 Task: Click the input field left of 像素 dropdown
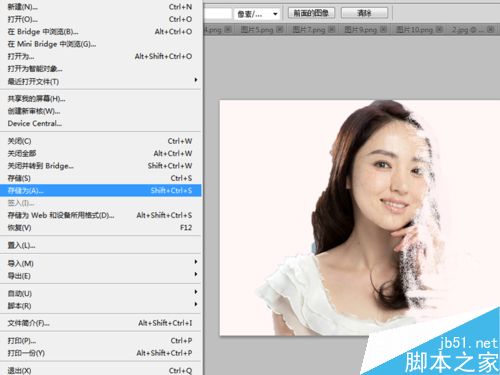[218, 14]
